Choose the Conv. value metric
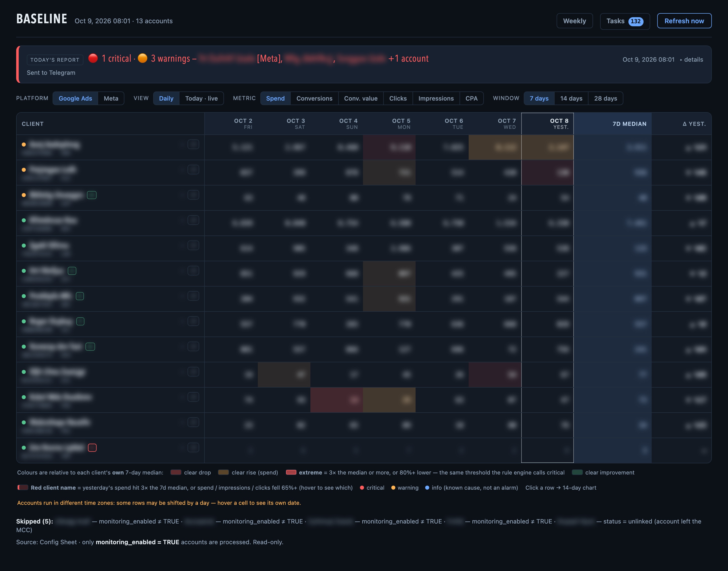The height and width of the screenshot is (571, 728). point(361,98)
